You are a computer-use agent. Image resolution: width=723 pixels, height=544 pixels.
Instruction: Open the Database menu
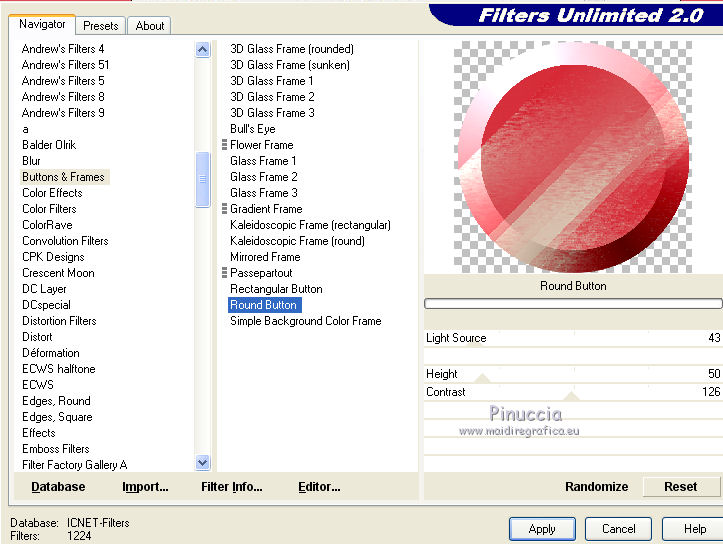point(58,487)
